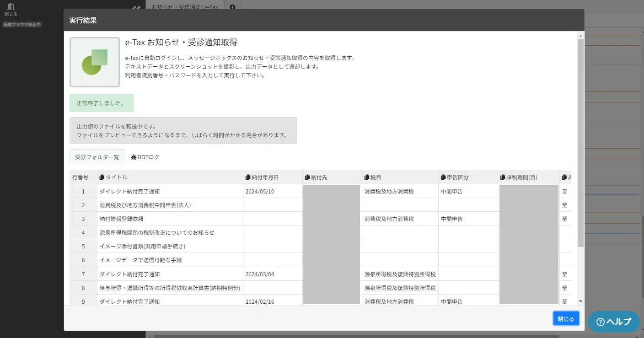Click the 正常終了しました。 status message

pos(102,103)
